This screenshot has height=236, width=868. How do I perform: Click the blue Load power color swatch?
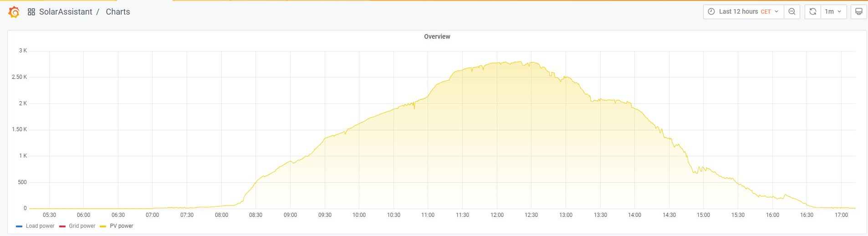19,226
